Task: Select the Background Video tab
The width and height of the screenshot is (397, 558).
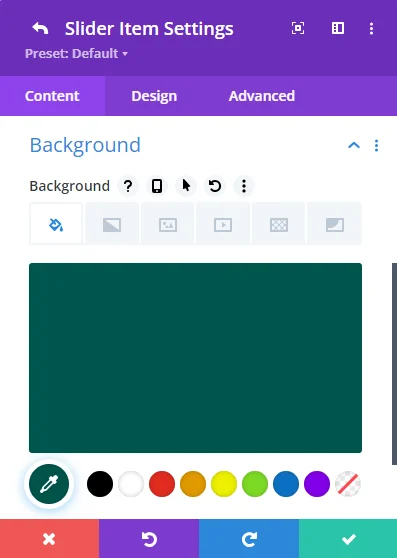Action: pos(223,224)
